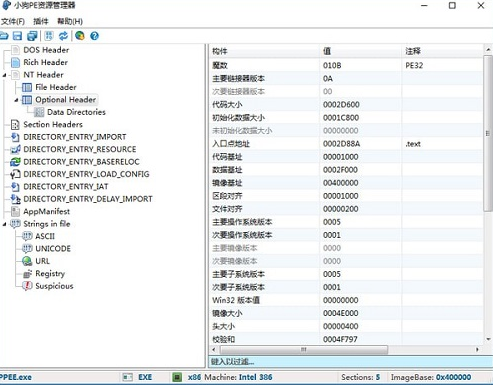The width and height of the screenshot is (493, 387).
Task: Click the PE32 comment cell
Action: point(414,65)
